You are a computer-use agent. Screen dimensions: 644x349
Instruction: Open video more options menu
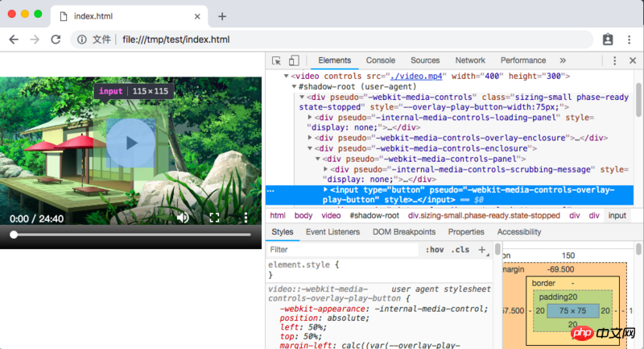[246, 218]
